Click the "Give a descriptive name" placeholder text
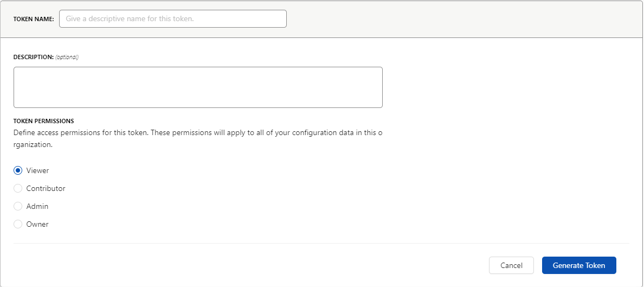644x287 pixels. click(130, 19)
